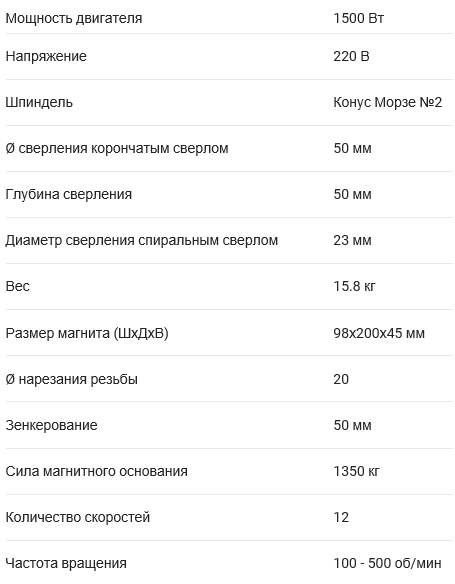Click 'Размер магнита (ШхДхВ)' label
Image resolution: width=455 pixels, height=584 pixels.
87,333
